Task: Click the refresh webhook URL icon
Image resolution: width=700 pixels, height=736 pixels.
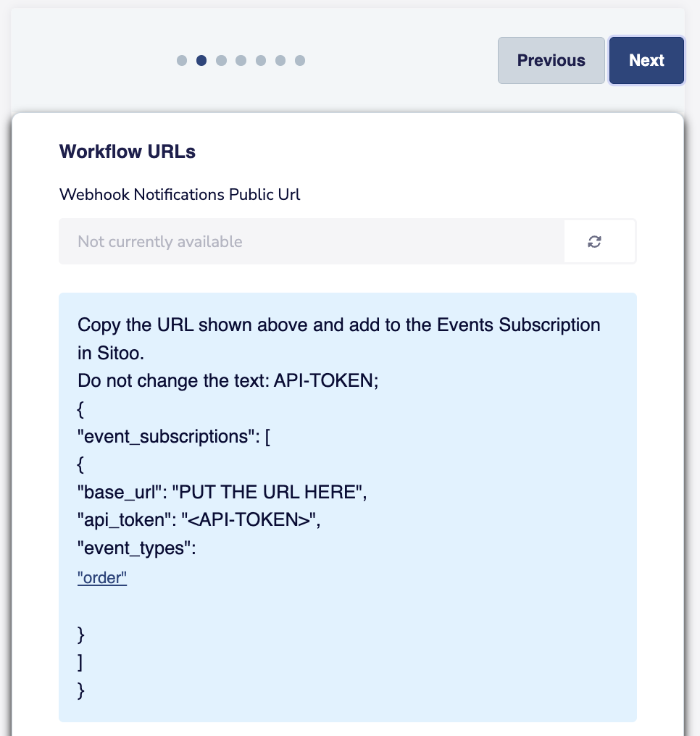Action: (x=594, y=242)
